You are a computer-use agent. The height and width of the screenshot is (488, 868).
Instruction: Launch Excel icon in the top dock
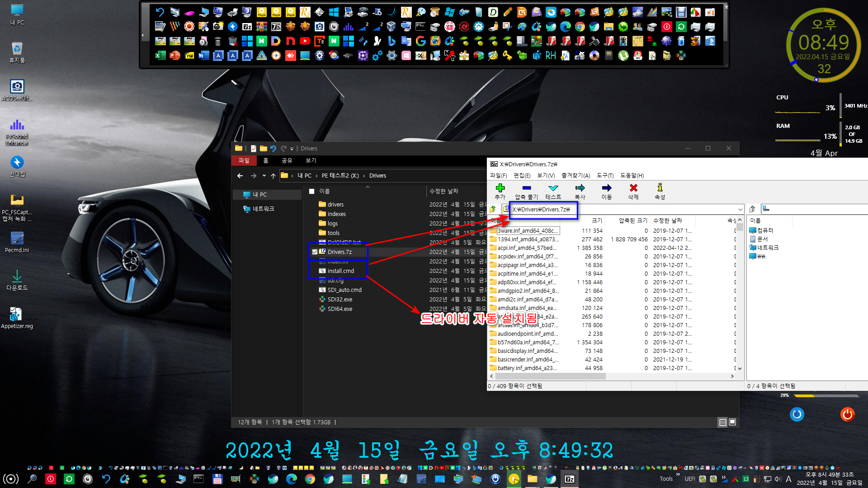pyautogui.click(x=160, y=56)
